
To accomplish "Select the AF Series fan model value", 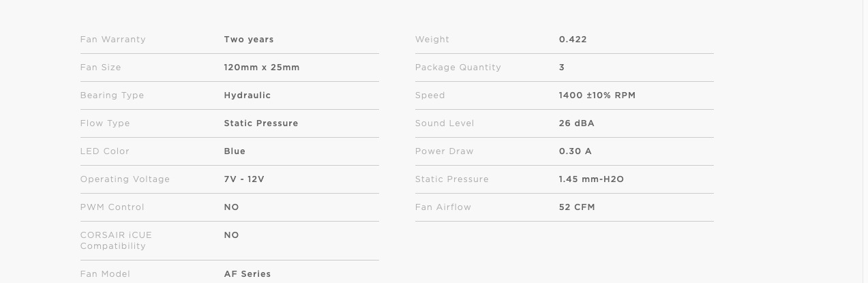I will tap(248, 274).
